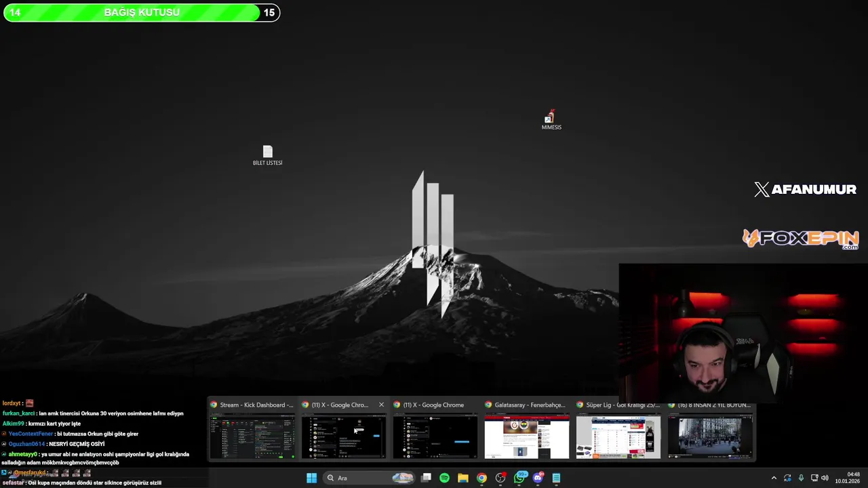This screenshot has width=868, height=488.
Task: Select the MIMESIS desktop shortcut
Action: 551,120
